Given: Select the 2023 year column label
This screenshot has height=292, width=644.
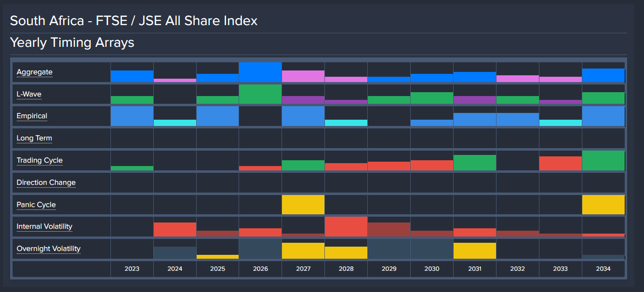Looking at the screenshot, I should [x=132, y=269].
